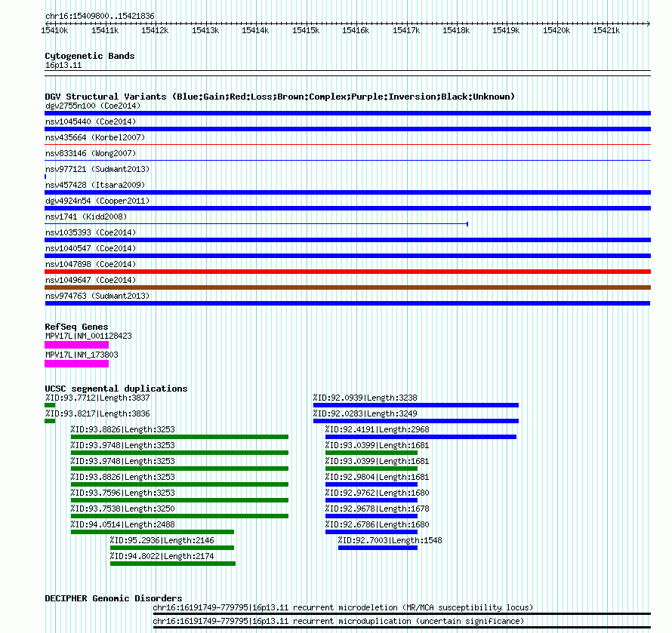Select the 15418k ruler tick label
Screen dimensions: 672x633
tap(456, 30)
